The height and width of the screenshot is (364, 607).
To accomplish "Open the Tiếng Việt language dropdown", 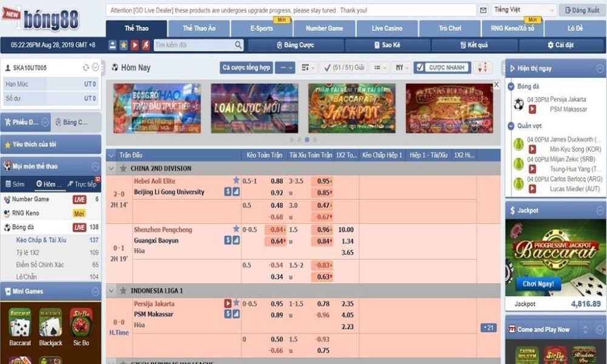I will click(524, 10).
